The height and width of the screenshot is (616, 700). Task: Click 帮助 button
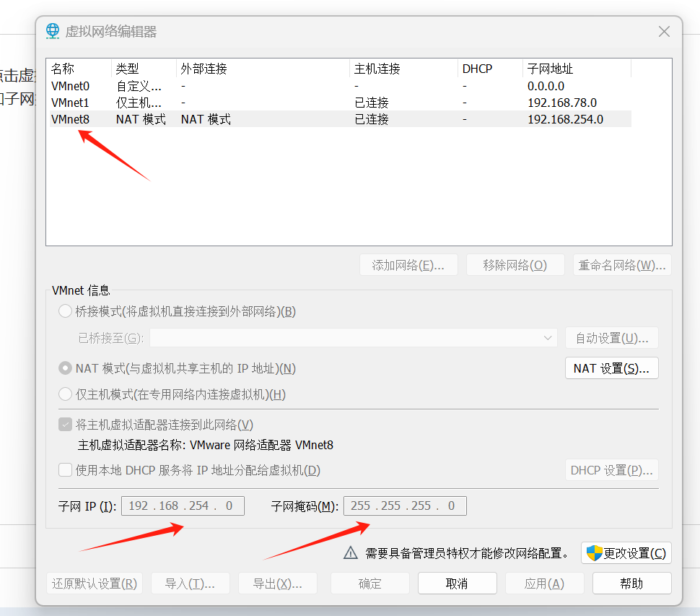coord(631,584)
